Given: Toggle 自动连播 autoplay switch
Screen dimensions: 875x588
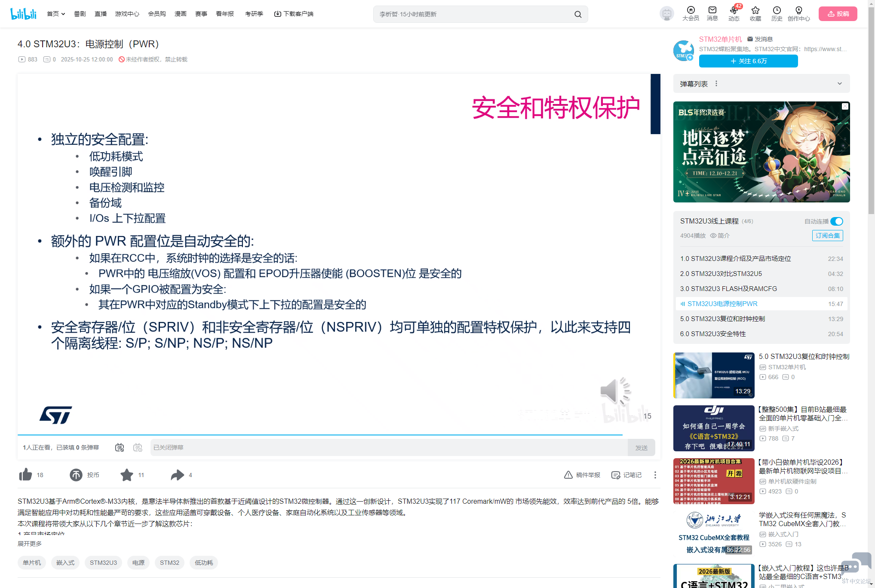Looking at the screenshot, I should click(836, 221).
